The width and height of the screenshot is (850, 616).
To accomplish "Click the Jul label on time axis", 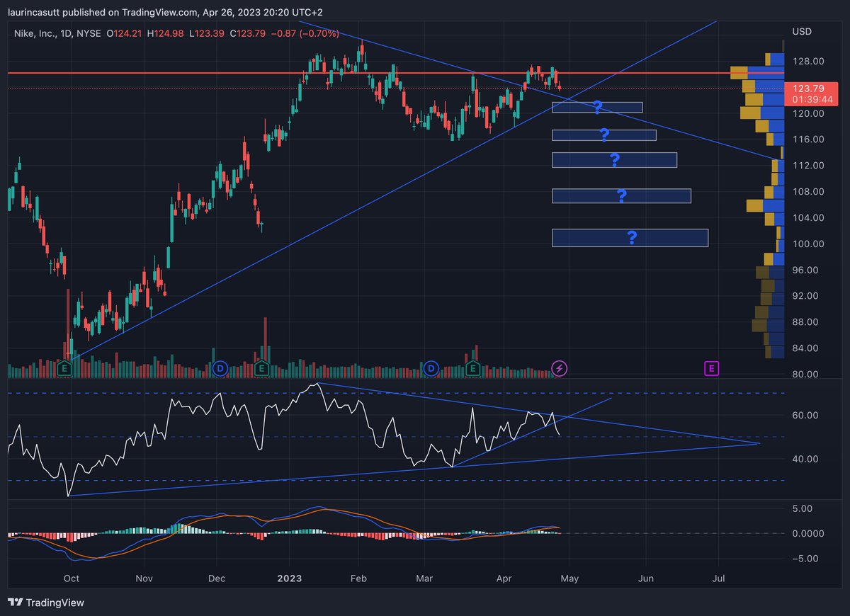I will tap(719, 578).
